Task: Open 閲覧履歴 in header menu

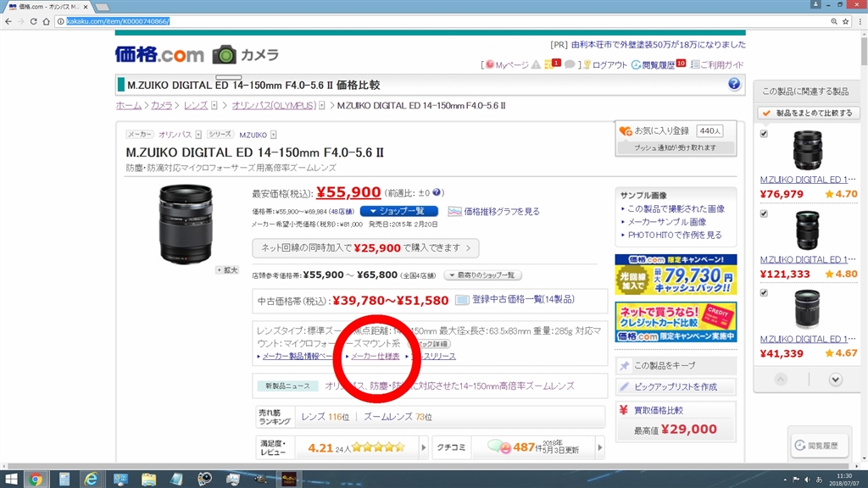Action: [658, 64]
